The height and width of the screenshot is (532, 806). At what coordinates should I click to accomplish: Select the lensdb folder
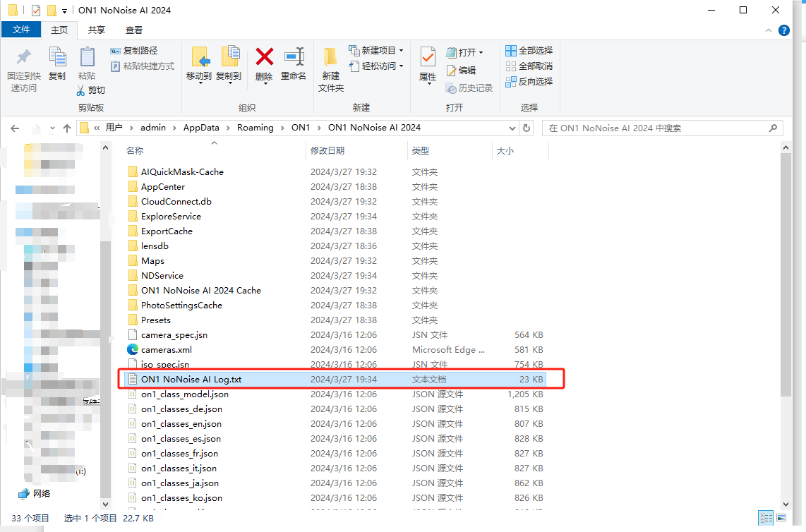tap(155, 246)
